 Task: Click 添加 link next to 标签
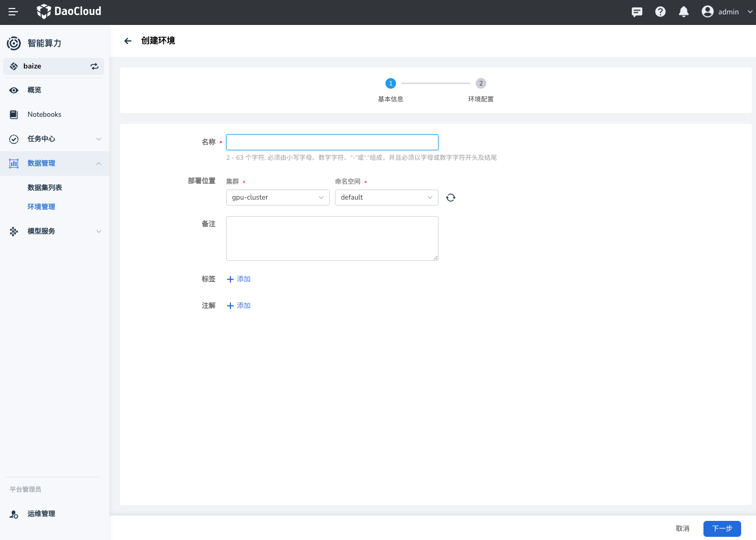(239, 279)
